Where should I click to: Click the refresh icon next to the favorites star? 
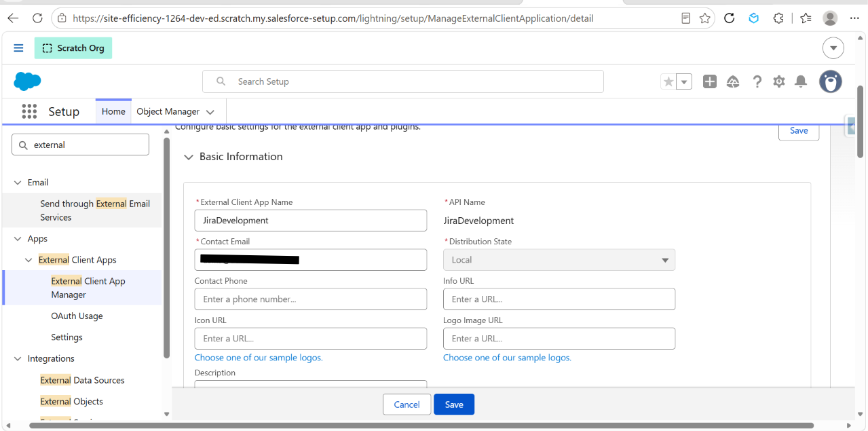(x=730, y=18)
